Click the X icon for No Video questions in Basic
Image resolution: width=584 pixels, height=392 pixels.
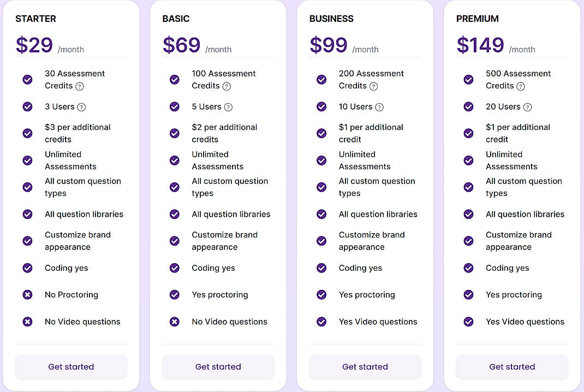pyautogui.click(x=175, y=322)
